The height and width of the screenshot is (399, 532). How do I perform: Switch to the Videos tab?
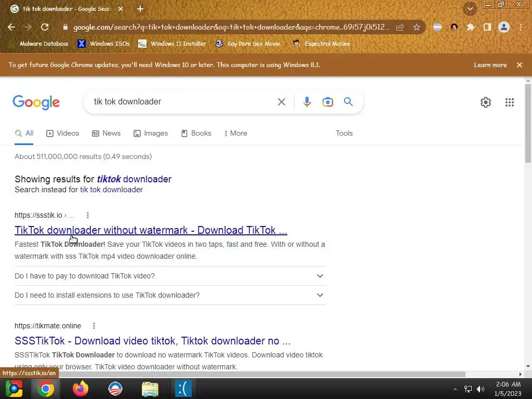(62, 134)
